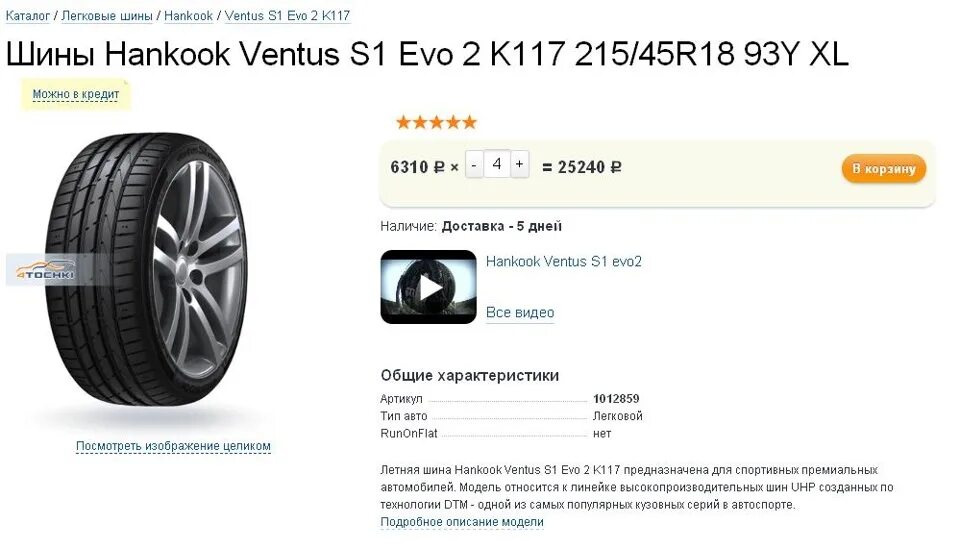Viewport: 960px width, 549px height.
Task: Select the article number 1012859
Action: [x=616, y=398]
